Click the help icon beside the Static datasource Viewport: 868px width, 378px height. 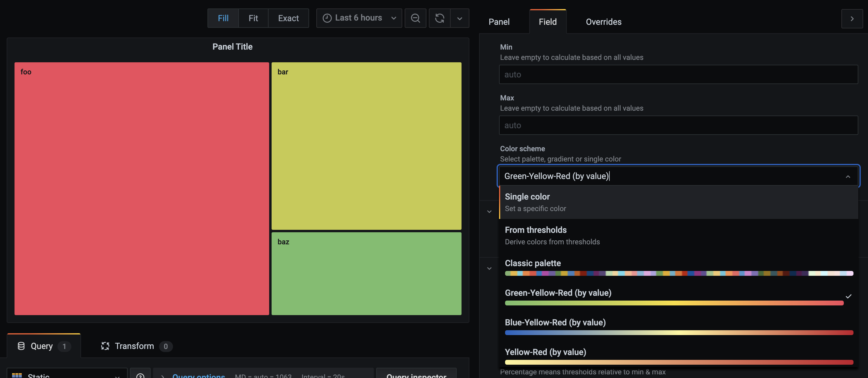pos(141,375)
